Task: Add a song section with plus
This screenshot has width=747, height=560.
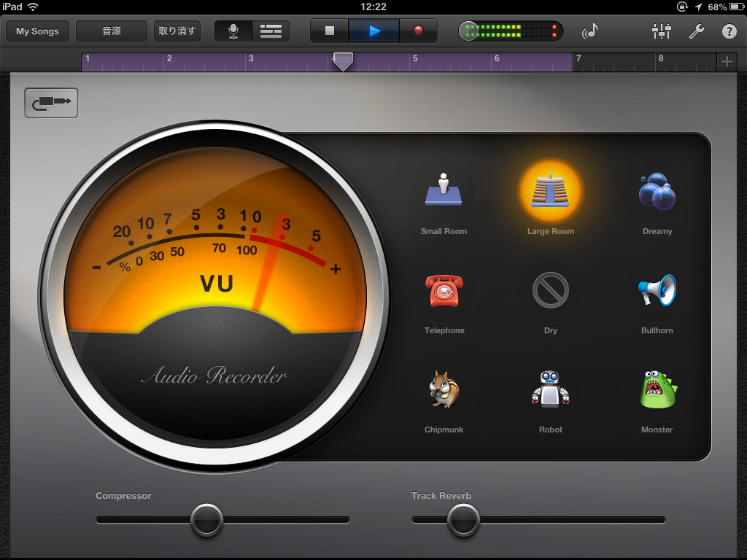Action: click(x=727, y=61)
